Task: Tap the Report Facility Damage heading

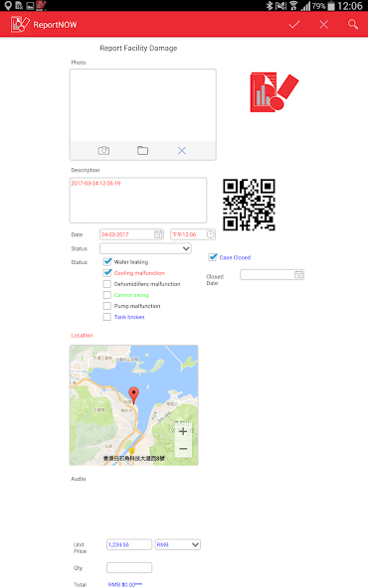Action: click(x=138, y=48)
